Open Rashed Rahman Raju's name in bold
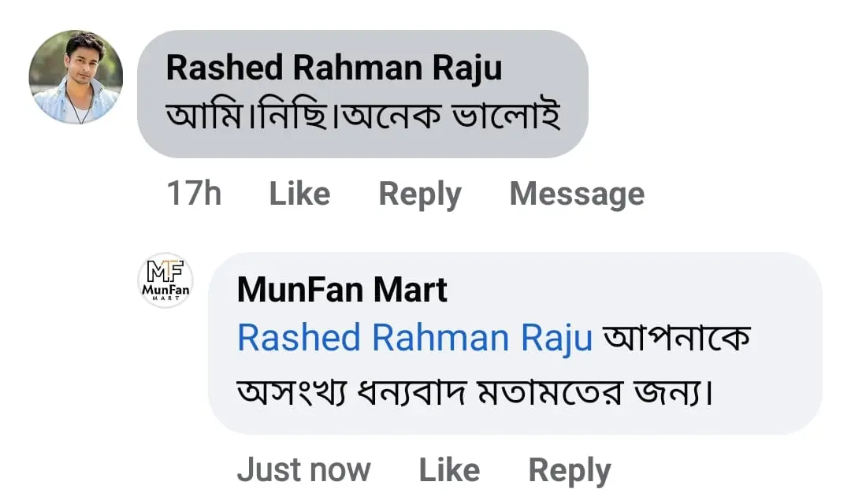The image size is (851, 504). pos(333,69)
